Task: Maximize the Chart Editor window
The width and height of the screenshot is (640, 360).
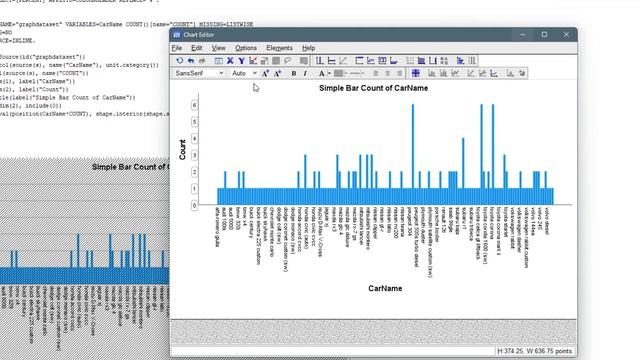Action: tap(544, 35)
